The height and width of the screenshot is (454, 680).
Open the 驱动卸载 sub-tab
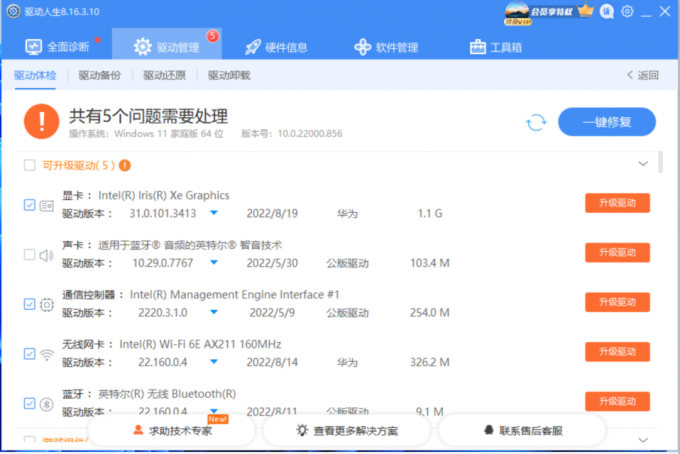click(229, 75)
